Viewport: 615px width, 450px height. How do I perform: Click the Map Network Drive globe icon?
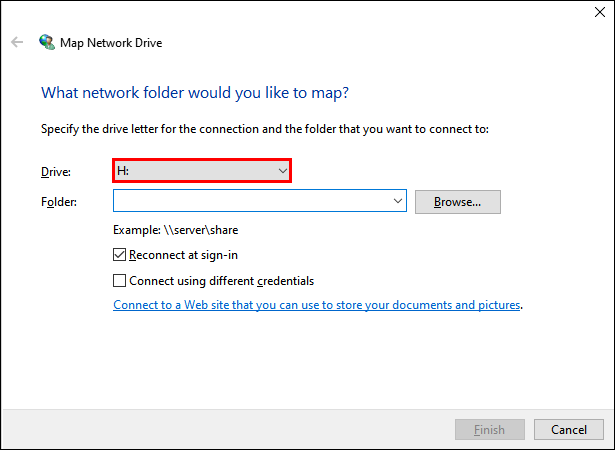pyautogui.click(x=46, y=43)
